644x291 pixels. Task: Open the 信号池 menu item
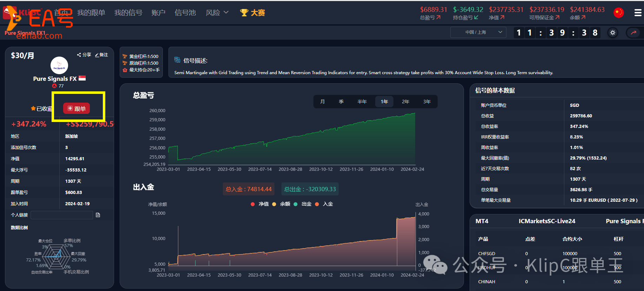tap(185, 13)
